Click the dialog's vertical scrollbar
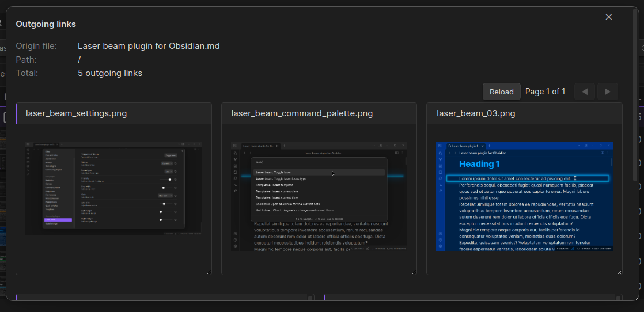 (x=636, y=94)
